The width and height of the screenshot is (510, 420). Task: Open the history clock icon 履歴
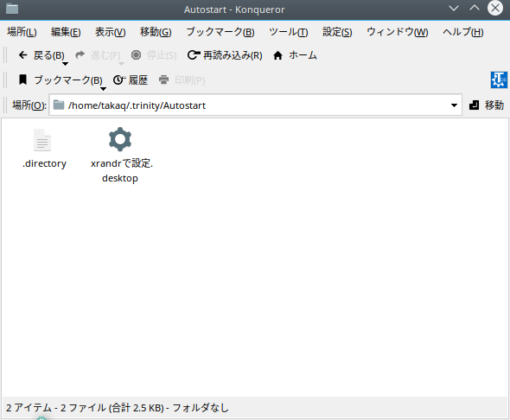(x=119, y=80)
